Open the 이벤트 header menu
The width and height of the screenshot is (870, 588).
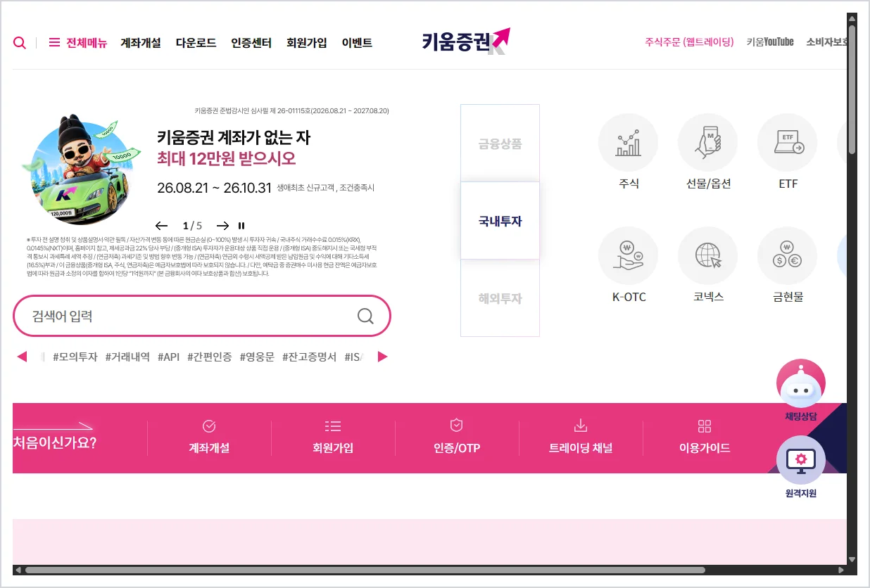[x=357, y=43]
